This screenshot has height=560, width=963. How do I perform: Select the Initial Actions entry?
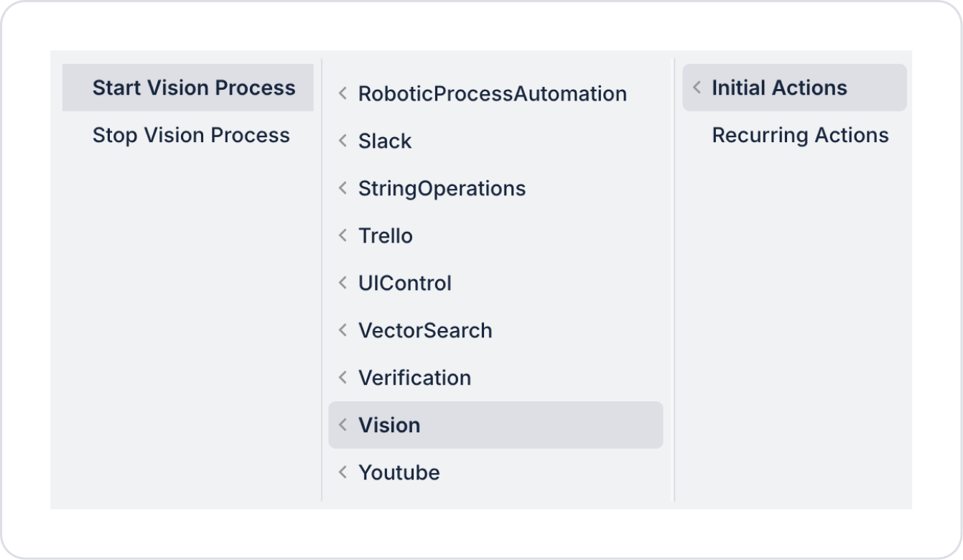[779, 88]
